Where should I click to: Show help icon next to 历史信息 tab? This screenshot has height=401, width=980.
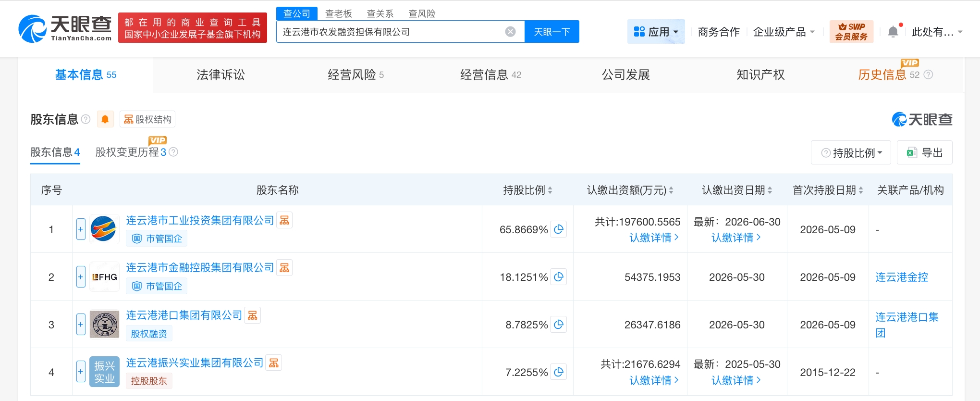928,75
